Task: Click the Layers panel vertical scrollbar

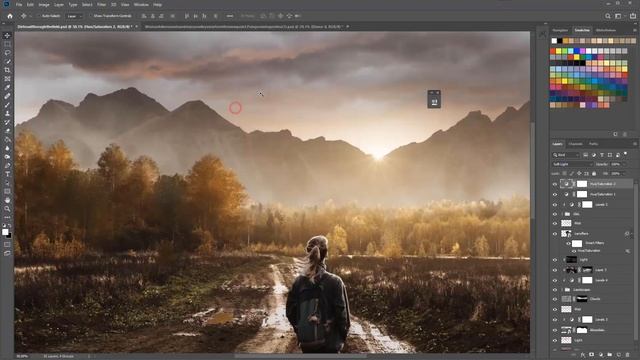Action: coord(635,261)
